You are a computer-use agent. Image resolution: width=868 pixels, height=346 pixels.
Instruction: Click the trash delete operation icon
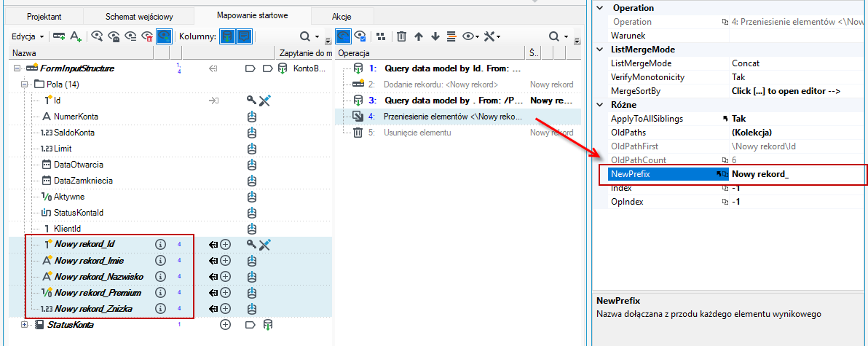pyautogui.click(x=401, y=36)
